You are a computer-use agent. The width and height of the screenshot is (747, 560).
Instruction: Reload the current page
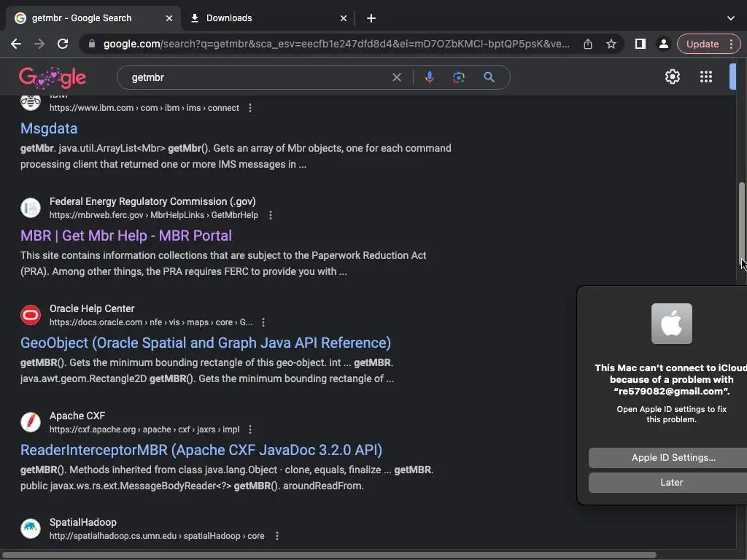click(63, 44)
